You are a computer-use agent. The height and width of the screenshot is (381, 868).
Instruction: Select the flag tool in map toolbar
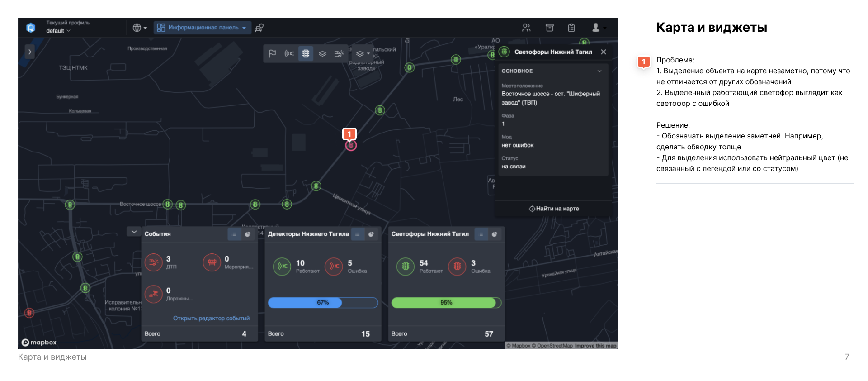[x=272, y=53]
